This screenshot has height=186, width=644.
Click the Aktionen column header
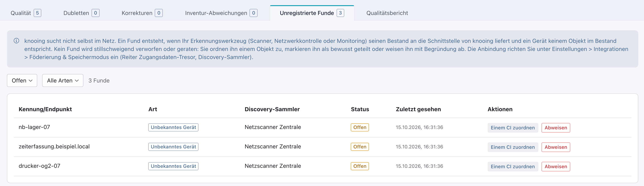pos(500,109)
